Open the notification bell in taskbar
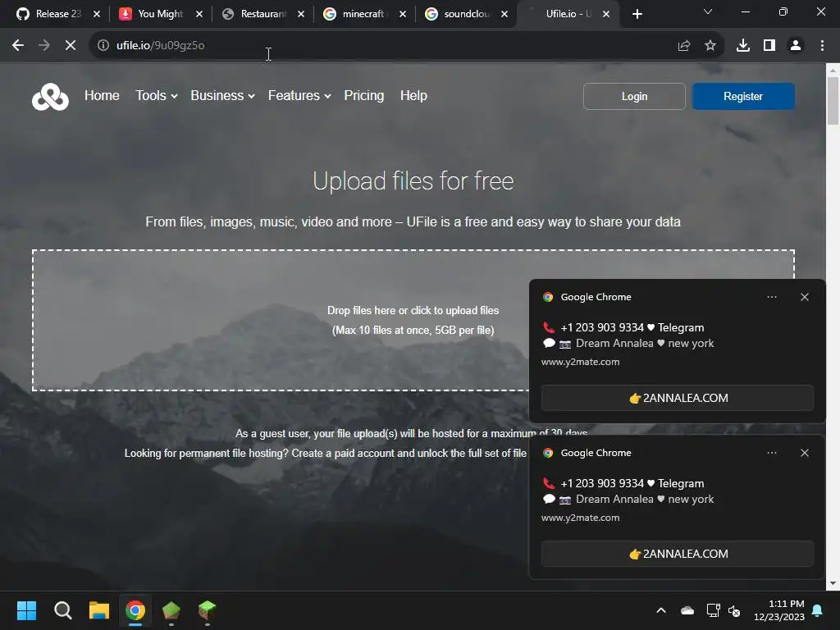This screenshot has width=840, height=630. point(818,610)
